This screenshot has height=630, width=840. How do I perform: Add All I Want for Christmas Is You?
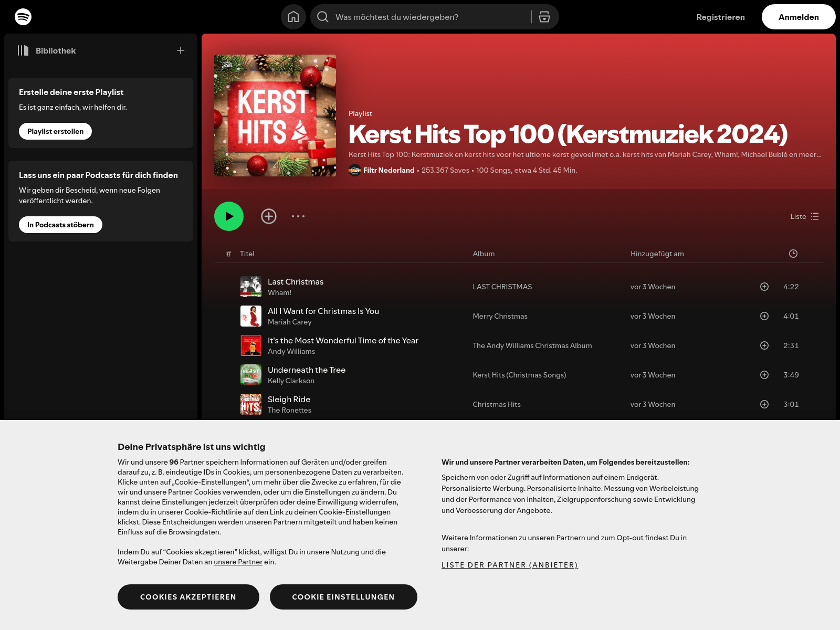pyautogui.click(x=764, y=316)
